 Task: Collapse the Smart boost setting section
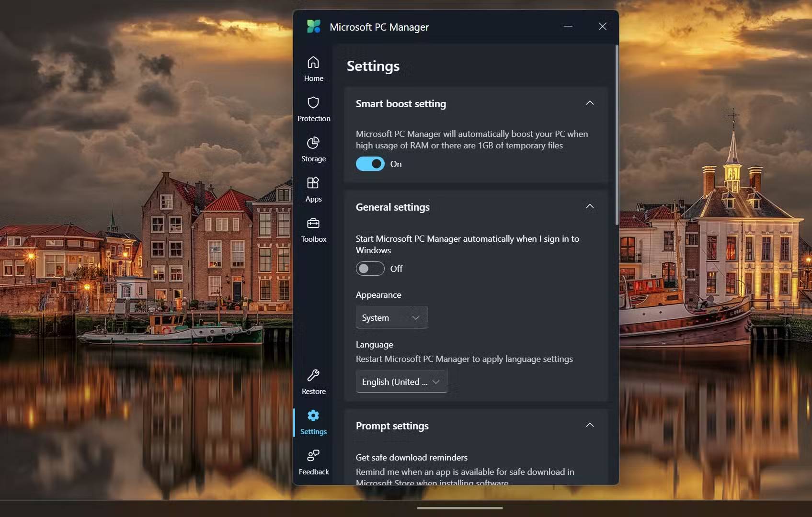click(590, 103)
